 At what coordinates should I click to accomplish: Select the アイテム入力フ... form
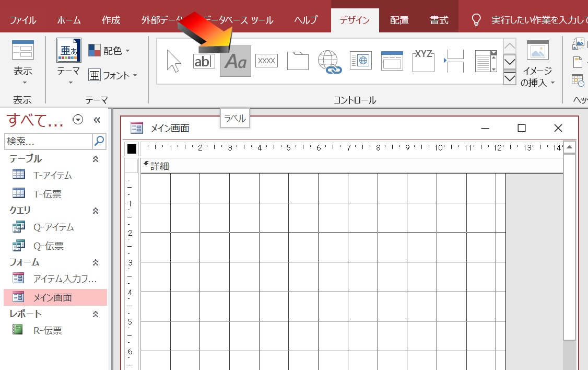55,279
